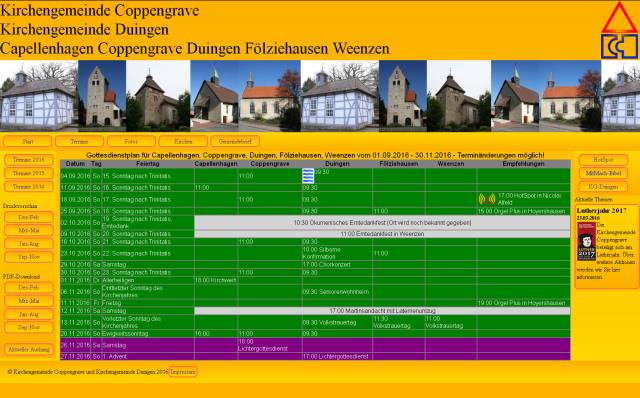
Task: Open the Aktueller Aushang button
Action: (29, 349)
